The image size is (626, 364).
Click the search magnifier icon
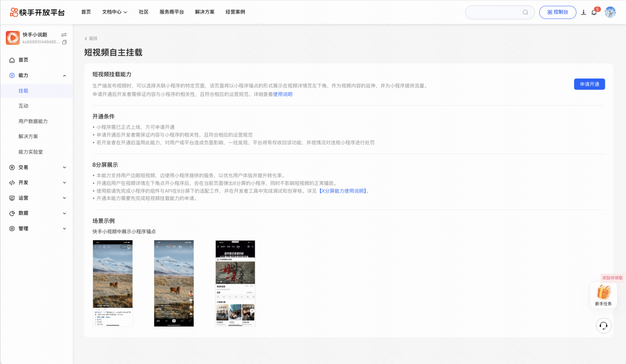point(525,12)
